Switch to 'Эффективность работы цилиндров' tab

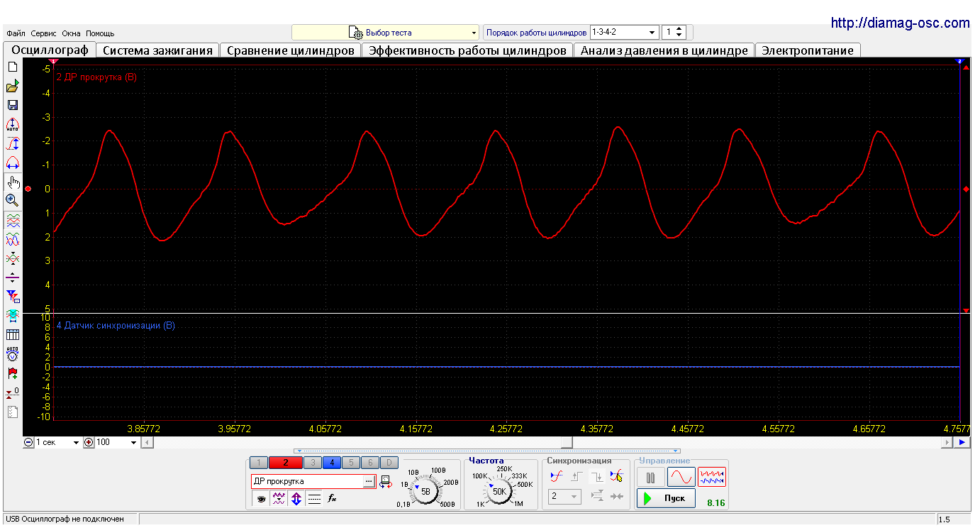[x=467, y=50]
